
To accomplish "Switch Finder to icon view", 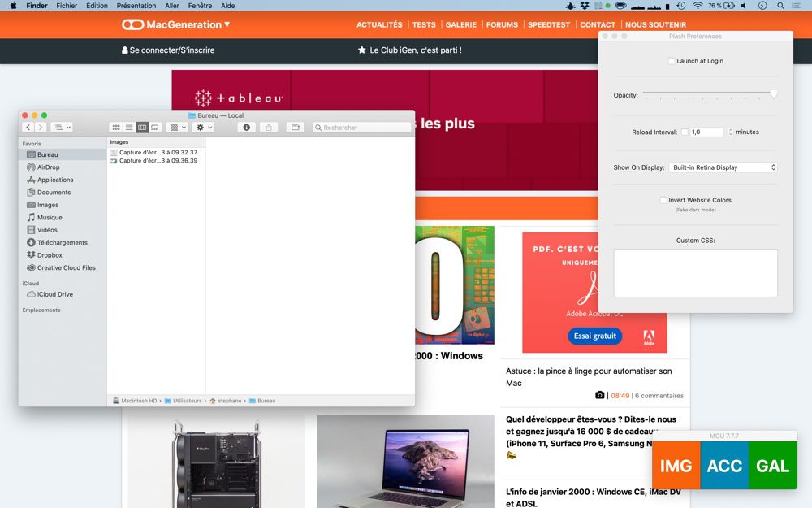I will pos(116,128).
